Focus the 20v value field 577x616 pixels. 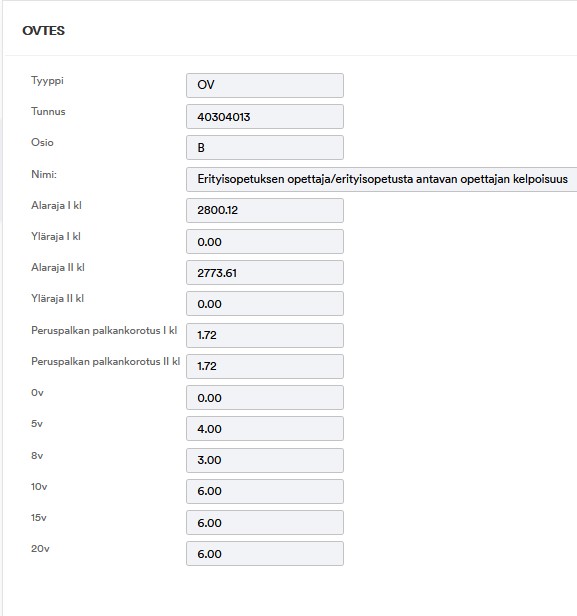[x=265, y=553]
